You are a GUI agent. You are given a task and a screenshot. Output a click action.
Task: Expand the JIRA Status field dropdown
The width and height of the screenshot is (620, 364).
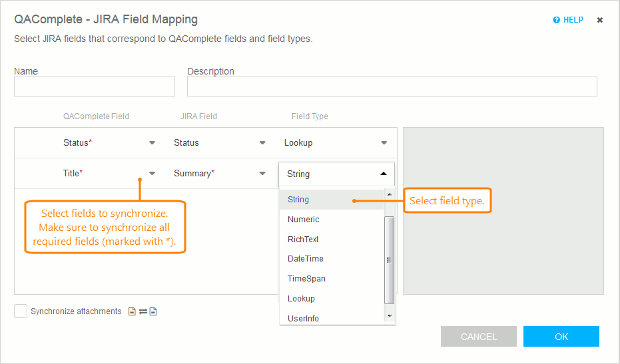pyautogui.click(x=262, y=142)
